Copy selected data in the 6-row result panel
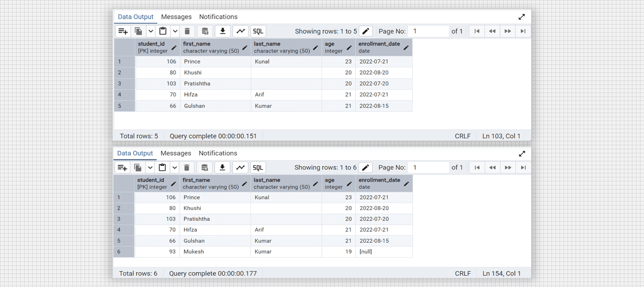 pos(138,167)
